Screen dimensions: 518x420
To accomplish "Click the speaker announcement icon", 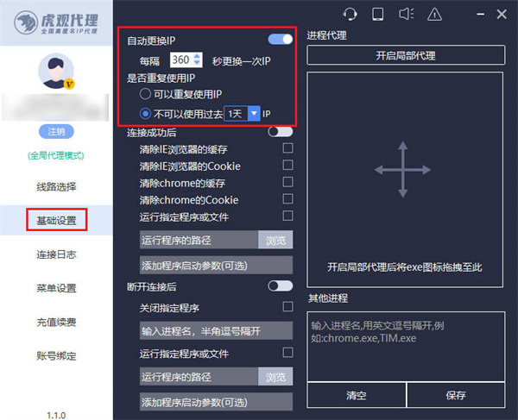I will coord(406,14).
